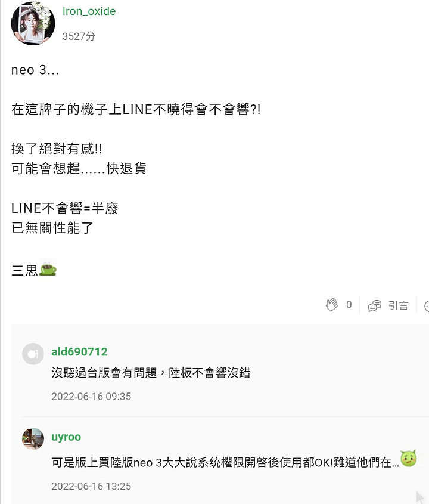Image resolution: width=429 pixels, height=504 pixels.
Task: Click uyroo's cat photo avatar
Action: [x=33, y=439]
